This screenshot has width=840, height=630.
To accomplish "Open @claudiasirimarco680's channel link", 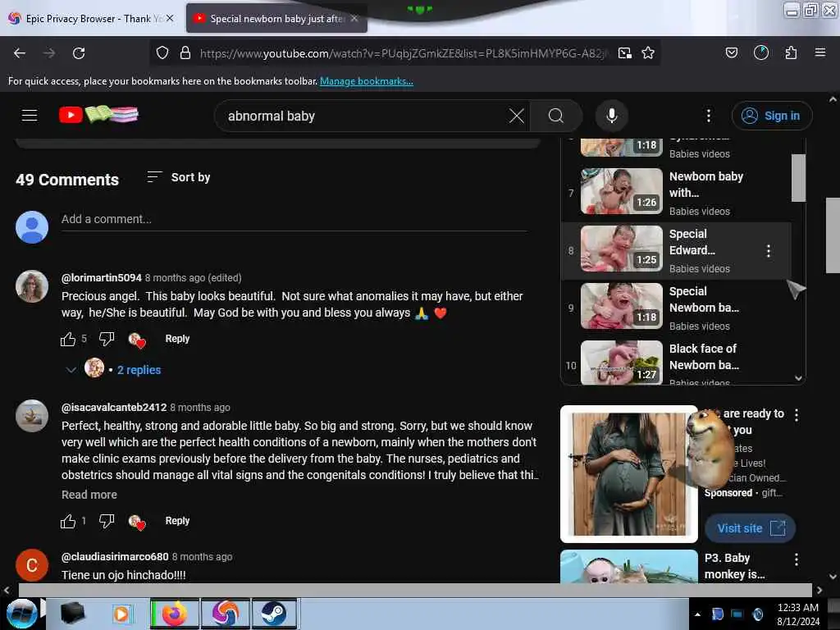I will pyautogui.click(x=115, y=557).
